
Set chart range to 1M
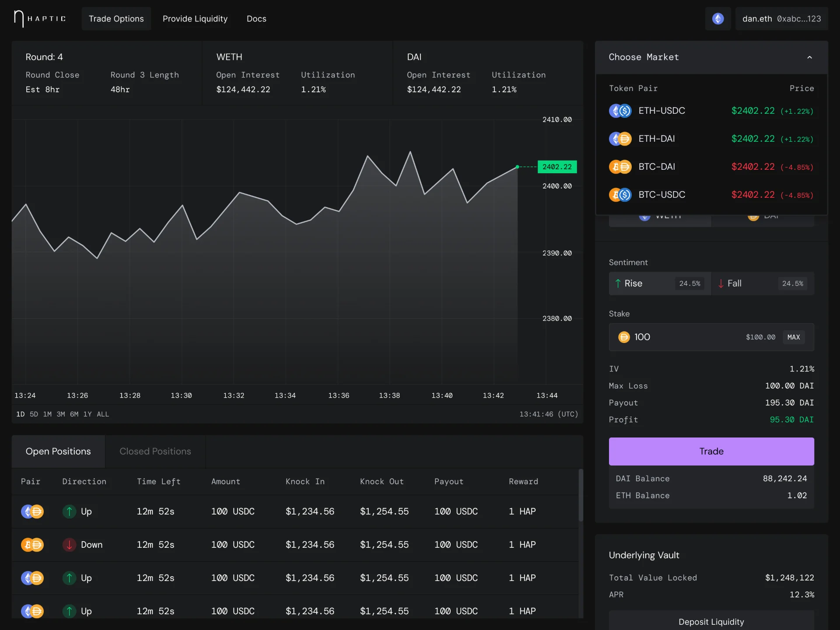[x=47, y=414]
